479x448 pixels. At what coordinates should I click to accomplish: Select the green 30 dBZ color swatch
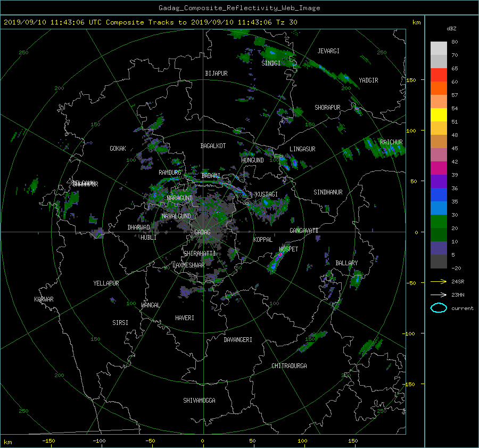(439, 221)
